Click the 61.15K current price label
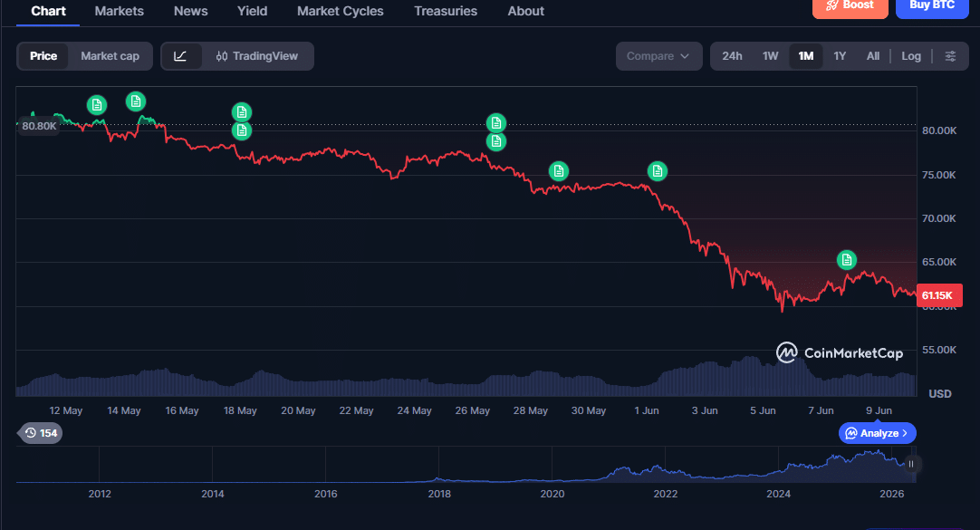The width and height of the screenshot is (980, 530). point(939,295)
